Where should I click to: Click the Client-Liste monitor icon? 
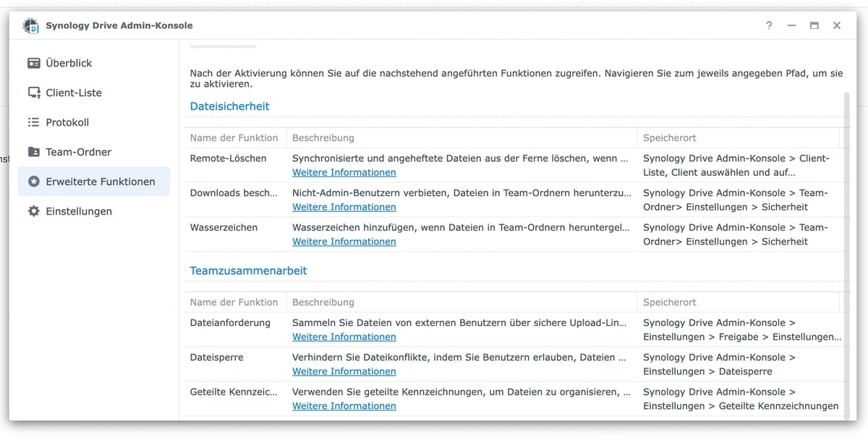(34, 93)
